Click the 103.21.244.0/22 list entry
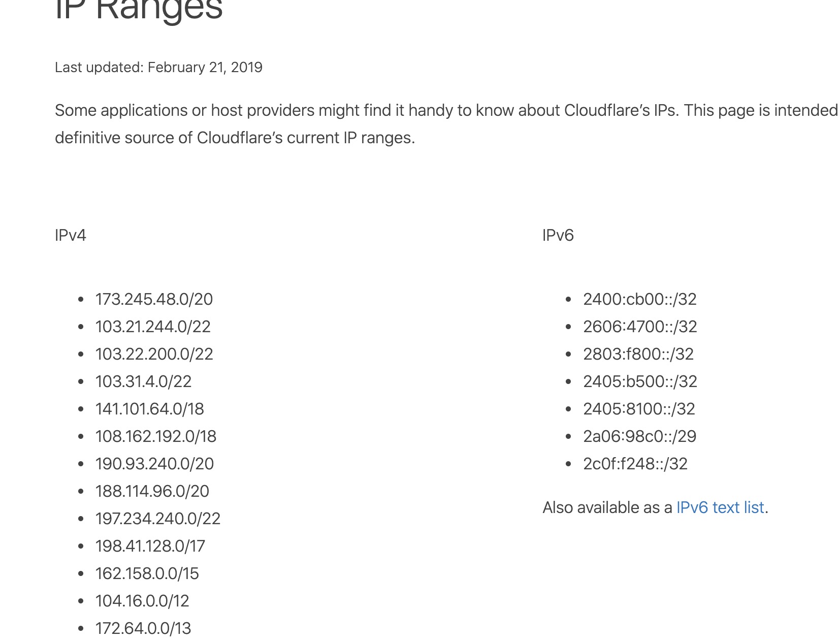840x640 pixels. pos(153,327)
